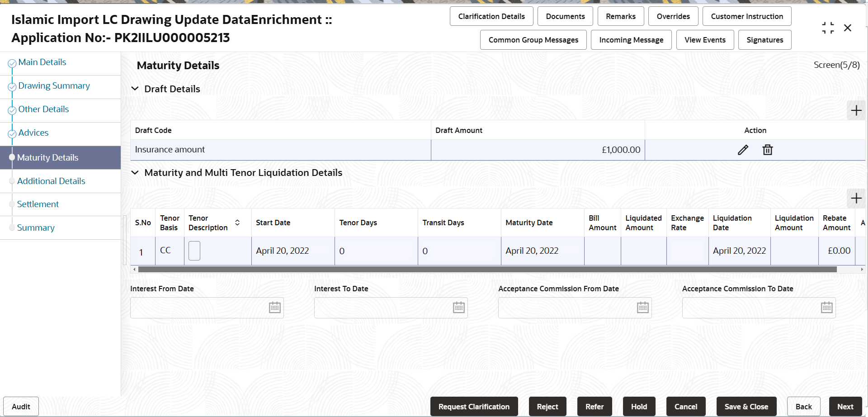Click the Interest From Date field
Viewport: 868px width, 417px height.
(x=207, y=308)
